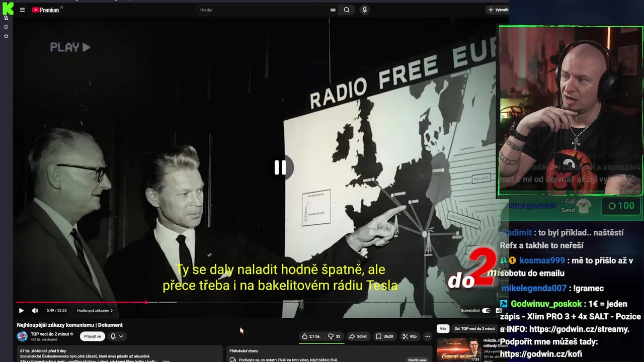
Task: Click video title 'Nejhloupější zákazy komunismu | Dokument'
Action: click(x=70, y=325)
